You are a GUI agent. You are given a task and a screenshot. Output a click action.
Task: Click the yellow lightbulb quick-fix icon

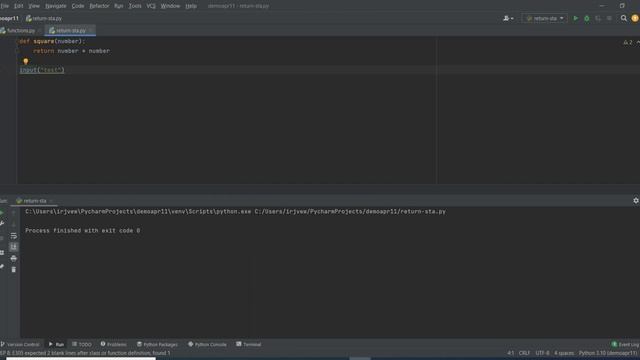(26, 61)
